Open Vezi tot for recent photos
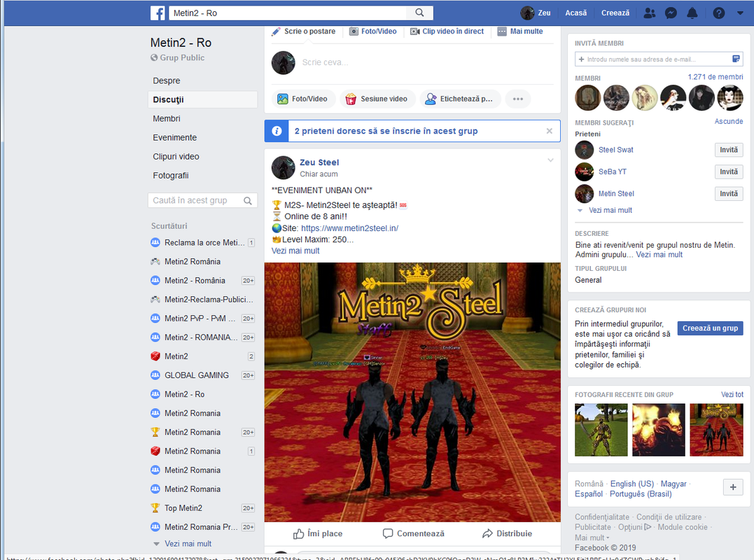Image resolution: width=754 pixels, height=560 pixels. 732,394
